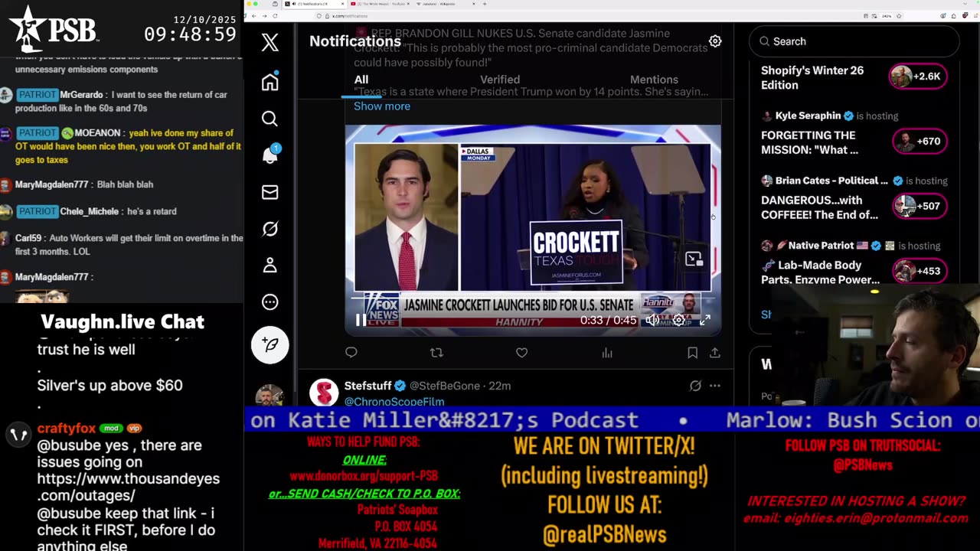The width and height of the screenshot is (980, 551).
Task: Mute the video volume speaker icon
Action: tap(652, 321)
